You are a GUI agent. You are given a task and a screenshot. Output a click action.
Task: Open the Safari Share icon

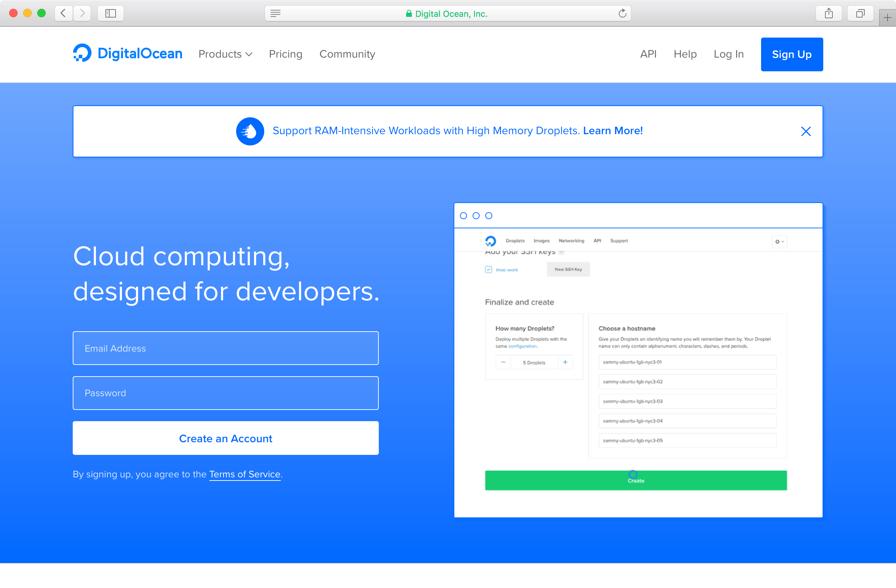click(x=828, y=14)
